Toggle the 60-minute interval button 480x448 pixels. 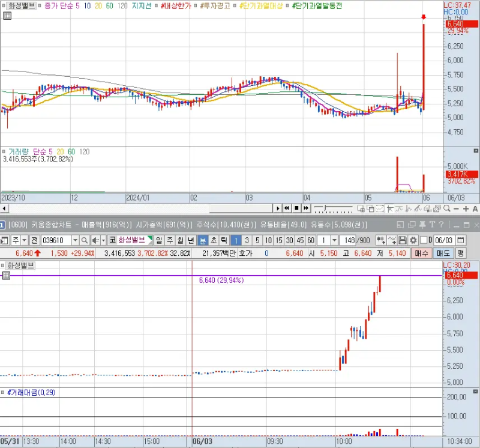pyautogui.click(x=311, y=240)
